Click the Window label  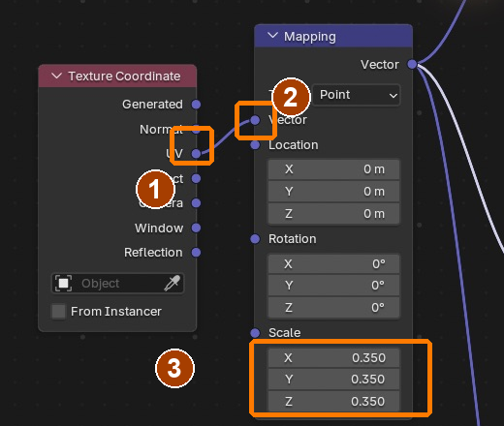click(x=159, y=228)
